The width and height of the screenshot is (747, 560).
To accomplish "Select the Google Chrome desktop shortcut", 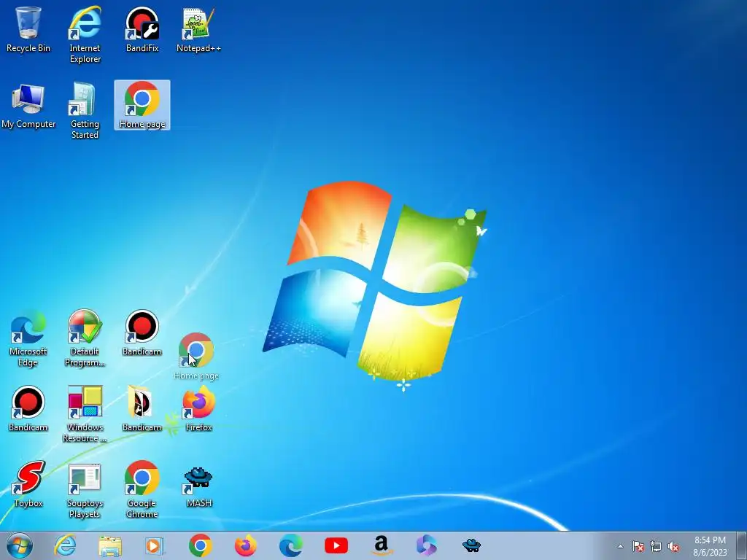I will pyautogui.click(x=142, y=489).
